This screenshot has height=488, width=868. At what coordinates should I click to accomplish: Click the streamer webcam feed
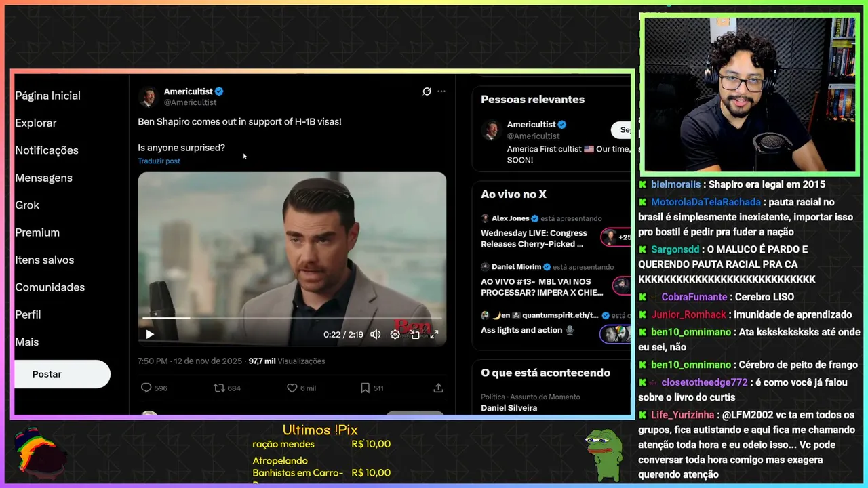tap(750, 95)
